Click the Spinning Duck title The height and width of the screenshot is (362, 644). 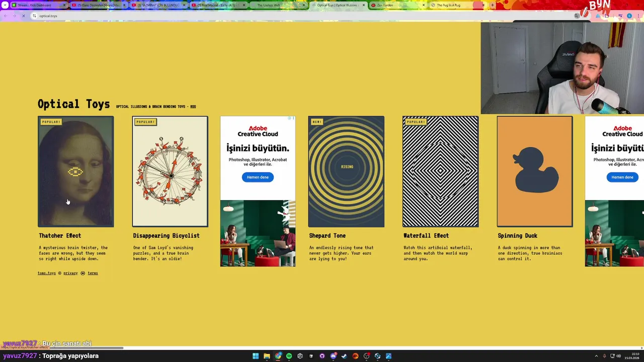click(x=517, y=236)
